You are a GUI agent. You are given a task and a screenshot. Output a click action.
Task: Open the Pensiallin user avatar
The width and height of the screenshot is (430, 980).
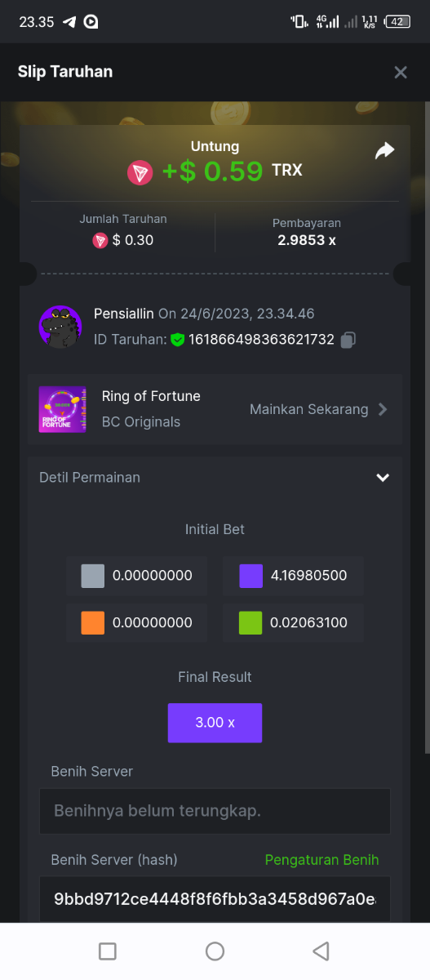[60, 327]
